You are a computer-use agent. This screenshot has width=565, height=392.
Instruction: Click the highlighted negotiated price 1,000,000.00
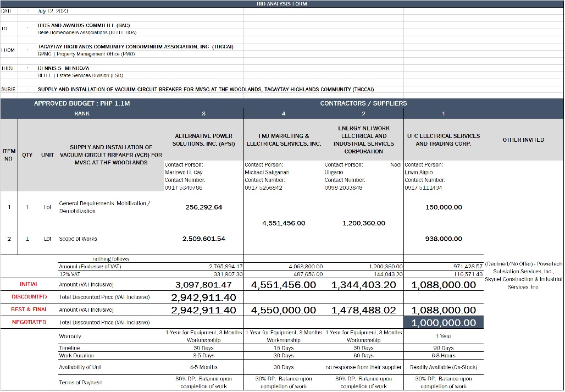444,323
